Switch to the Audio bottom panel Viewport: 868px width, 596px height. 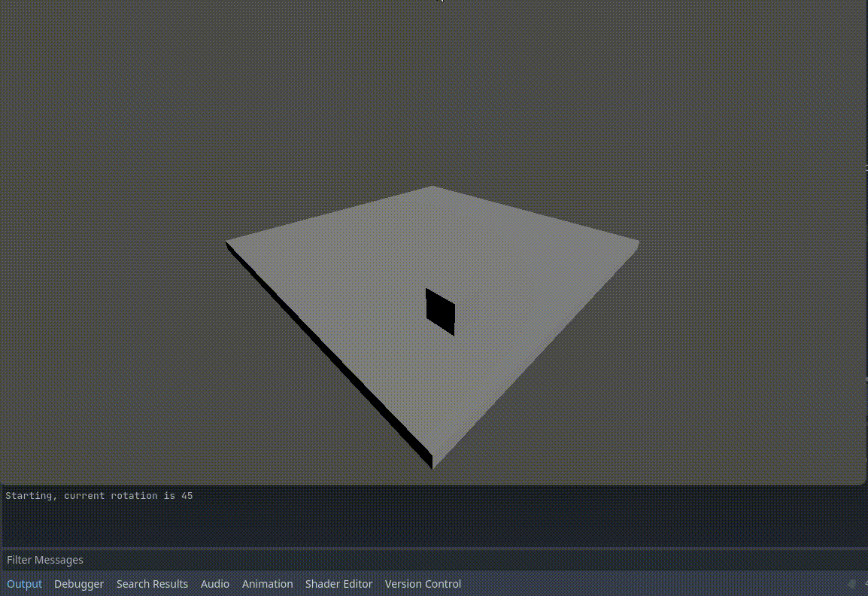click(215, 584)
